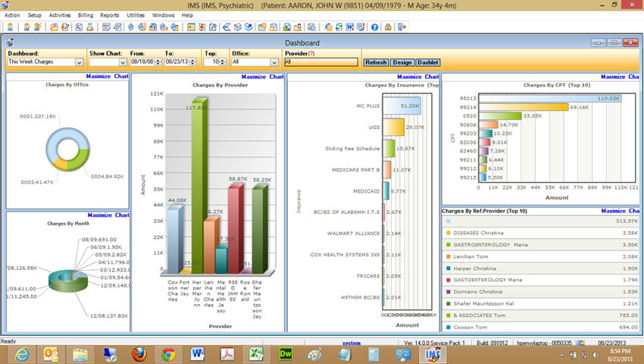Screen dimensions: 644x364
Task: Click the lab flask icon in toolbar
Action: 89,27
